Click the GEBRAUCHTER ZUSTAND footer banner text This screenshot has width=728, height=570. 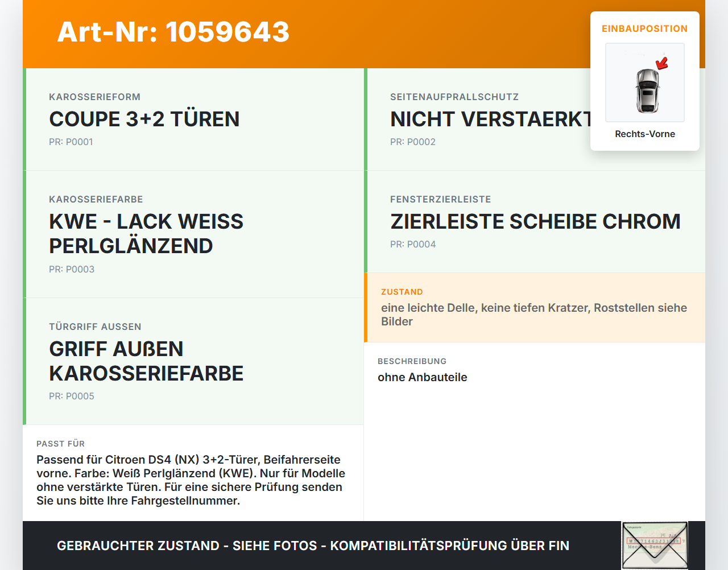tap(313, 546)
